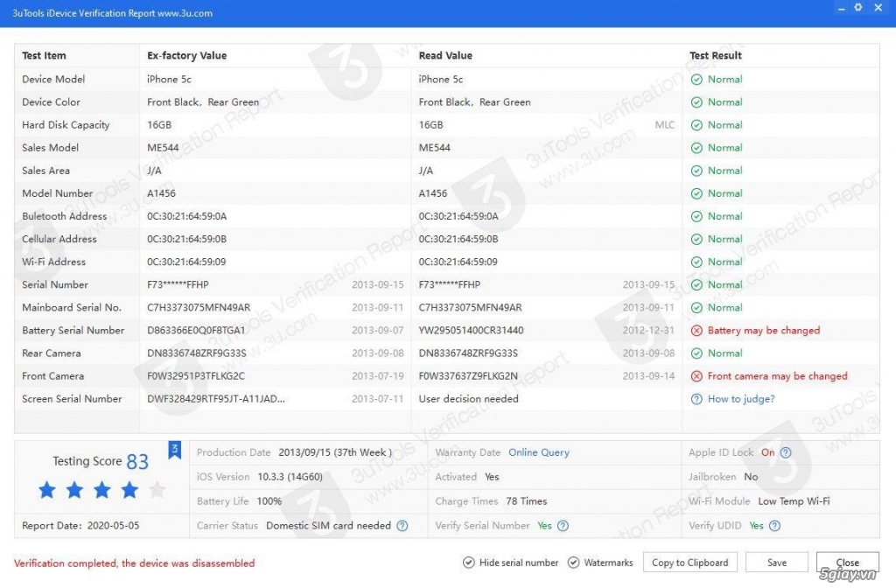Click help icon beside Verify UDID

(x=775, y=526)
